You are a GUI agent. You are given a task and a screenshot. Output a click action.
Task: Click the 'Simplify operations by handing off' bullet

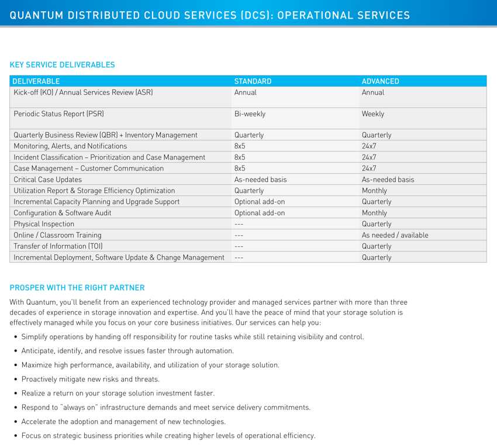coord(192,337)
